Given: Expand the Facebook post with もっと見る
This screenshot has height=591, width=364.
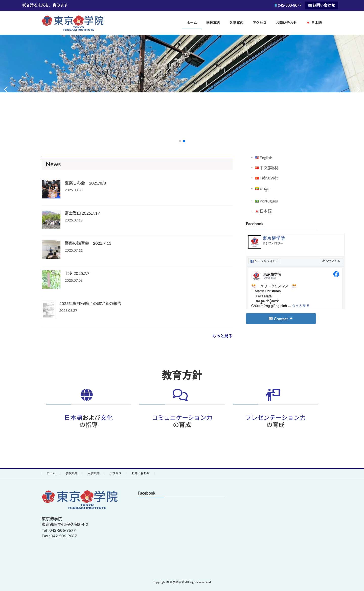Looking at the screenshot, I should [x=301, y=306].
